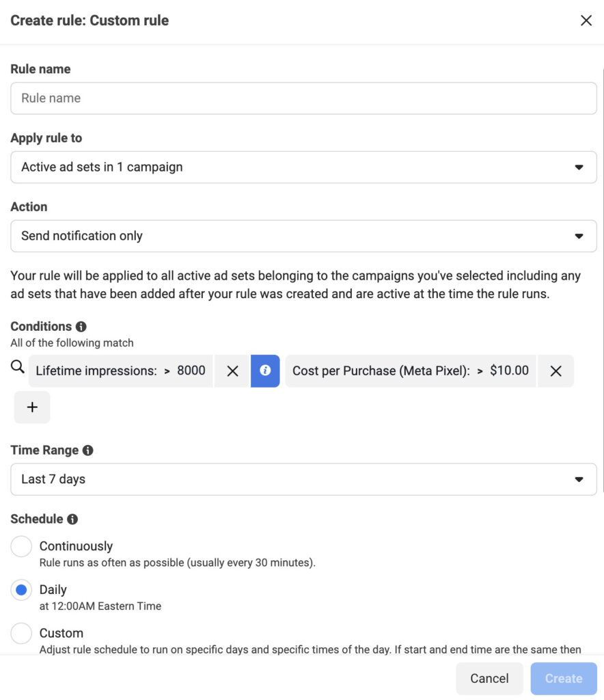Open the Apply rule to dropdown
Image resolution: width=604 pixels, height=700 pixels.
point(303,167)
